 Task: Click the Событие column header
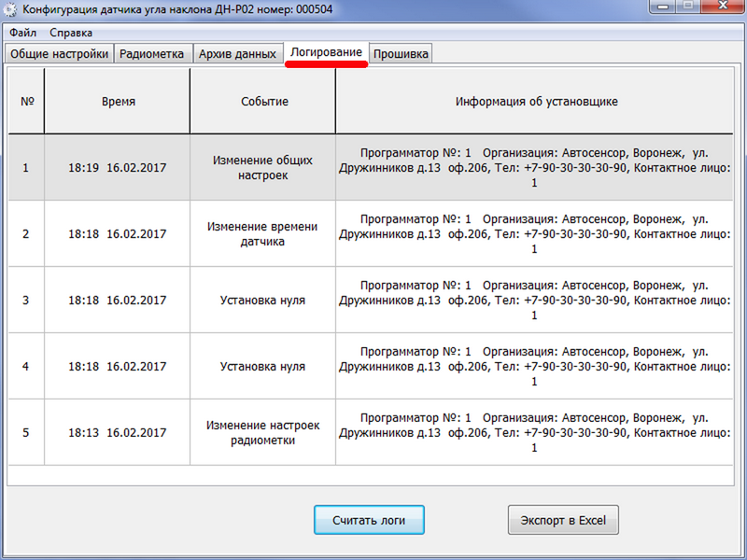[263, 101]
